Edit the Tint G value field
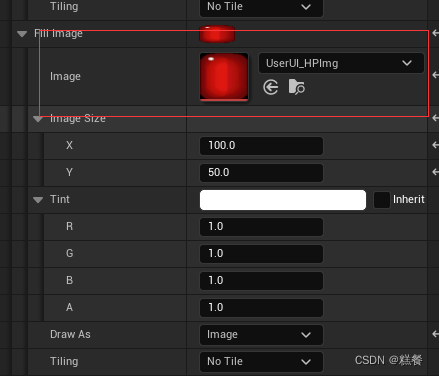The width and height of the screenshot is (439, 376). pos(261,254)
